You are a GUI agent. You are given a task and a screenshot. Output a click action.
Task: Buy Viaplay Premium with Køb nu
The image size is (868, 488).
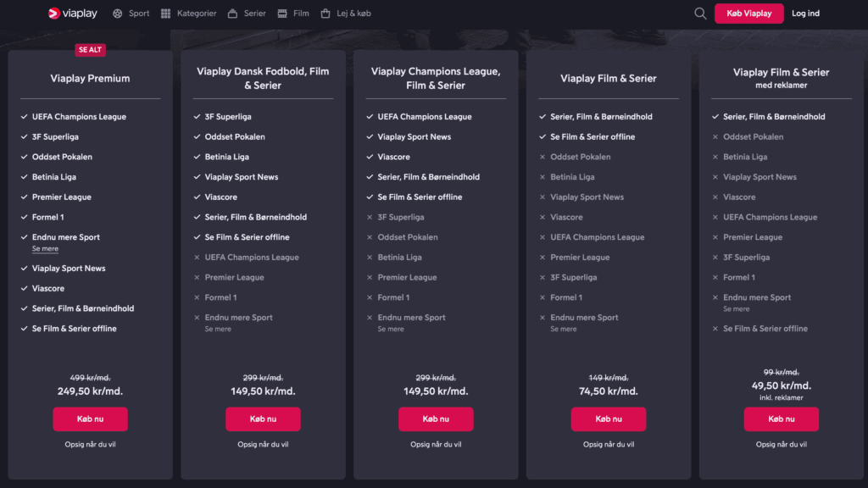[x=90, y=419]
